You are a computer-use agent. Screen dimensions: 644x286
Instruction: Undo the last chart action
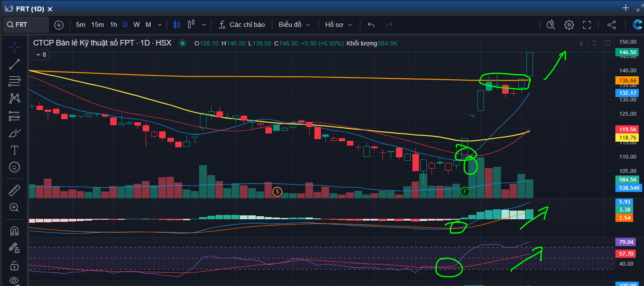tap(371, 25)
